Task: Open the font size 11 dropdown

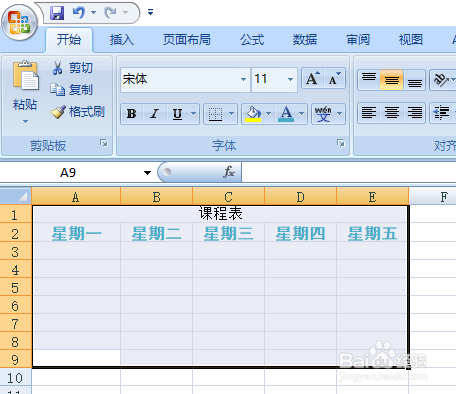Action: (x=290, y=79)
